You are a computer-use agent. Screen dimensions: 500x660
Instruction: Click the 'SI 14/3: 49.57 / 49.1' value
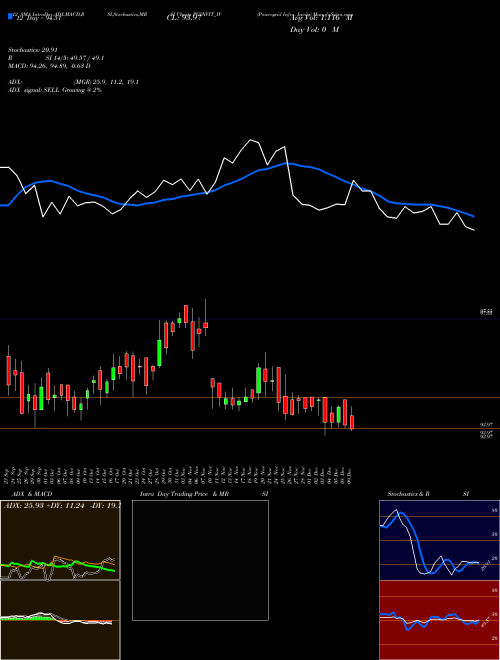coord(75,58)
